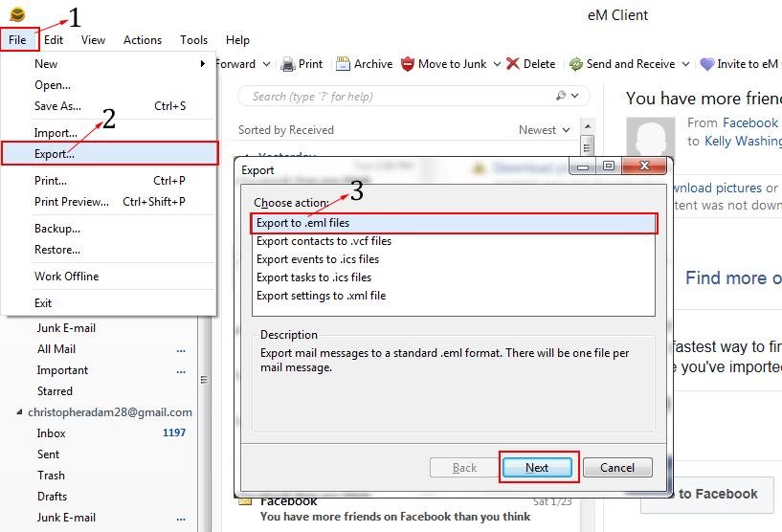
Task: Click the Next button in Export dialog
Action: pyautogui.click(x=538, y=468)
